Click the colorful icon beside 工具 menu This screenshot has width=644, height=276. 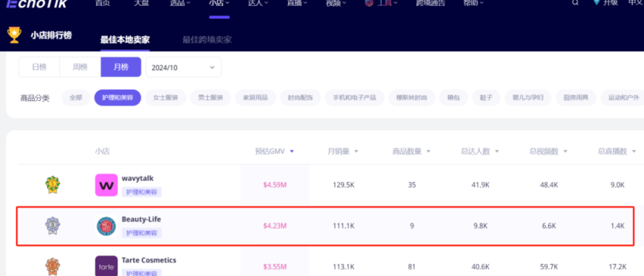pos(369,2)
